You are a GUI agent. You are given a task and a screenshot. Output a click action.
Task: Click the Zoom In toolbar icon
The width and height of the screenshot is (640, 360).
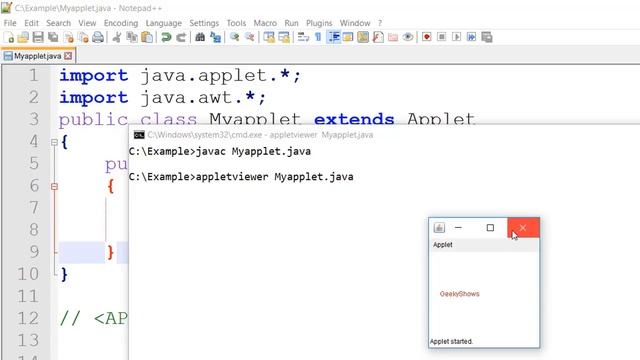[234, 38]
